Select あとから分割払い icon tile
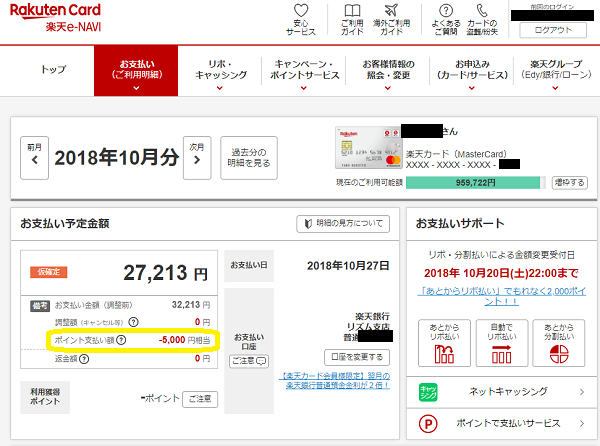This screenshot has width=600, height=446. (559, 343)
